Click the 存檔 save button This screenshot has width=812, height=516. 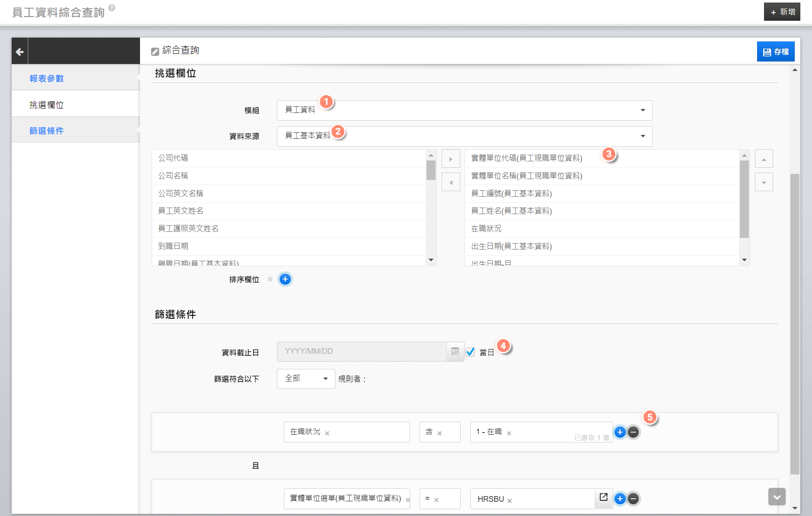click(x=775, y=52)
